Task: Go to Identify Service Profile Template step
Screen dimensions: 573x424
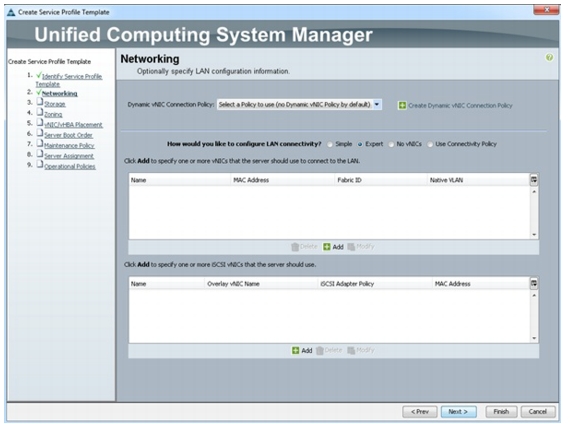Action: tap(69, 80)
